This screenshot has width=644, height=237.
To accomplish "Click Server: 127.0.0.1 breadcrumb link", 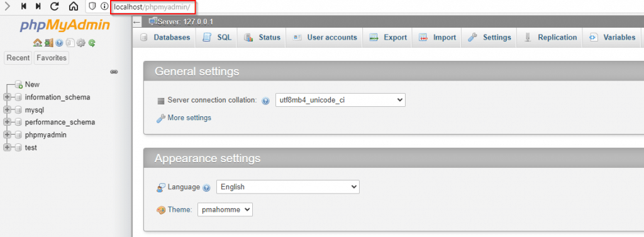I will pyautogui.click(x=186, y=22).
